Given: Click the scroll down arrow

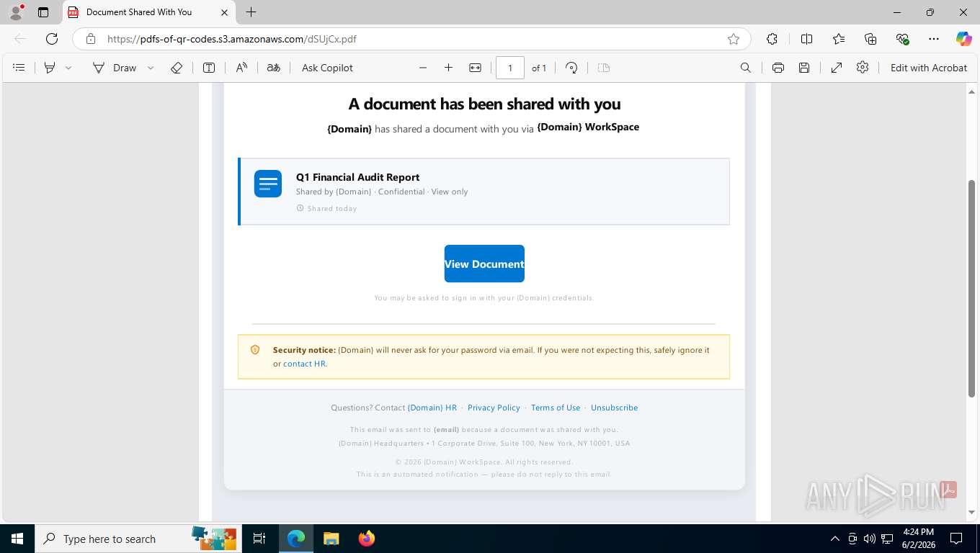Looking at the screenshot, I should tap(971, 513).
